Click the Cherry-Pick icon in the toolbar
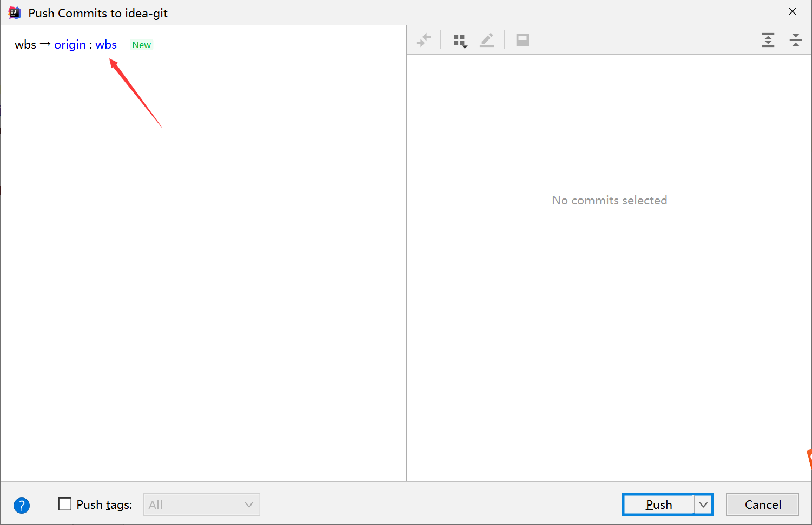812x525 pixels. [x=424, y=40]
